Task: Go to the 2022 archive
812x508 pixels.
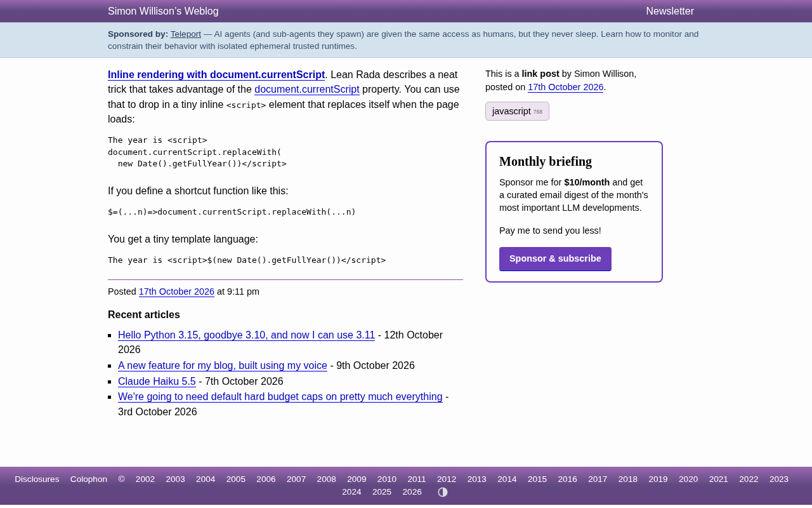Action: pyautogui.click(x=749, y=479)
